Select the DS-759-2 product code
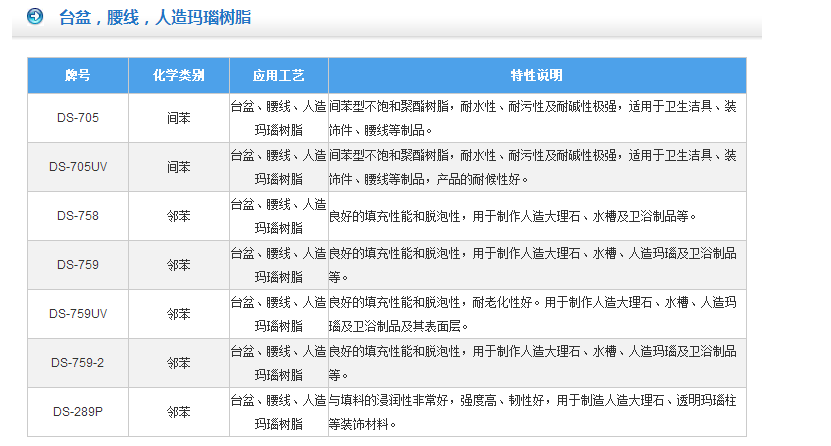 [78, 362]
